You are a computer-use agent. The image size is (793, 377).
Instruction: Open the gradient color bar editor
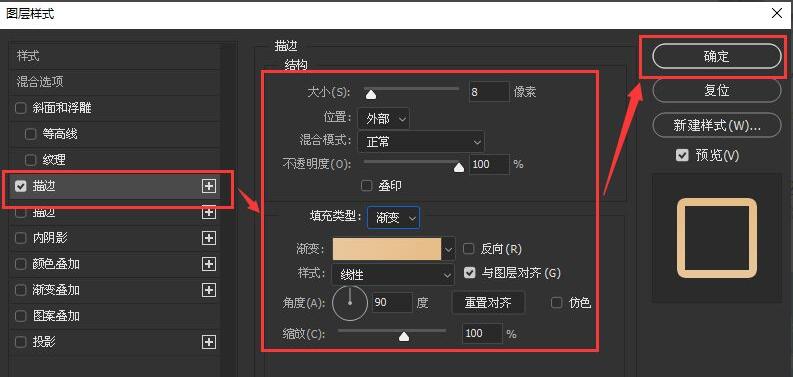click(387, 249)
